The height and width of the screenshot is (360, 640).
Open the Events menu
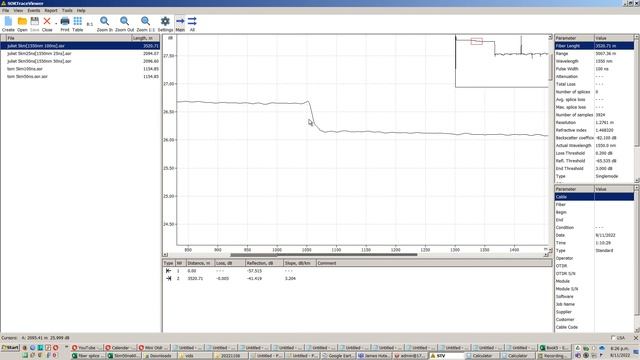point(34,10)
